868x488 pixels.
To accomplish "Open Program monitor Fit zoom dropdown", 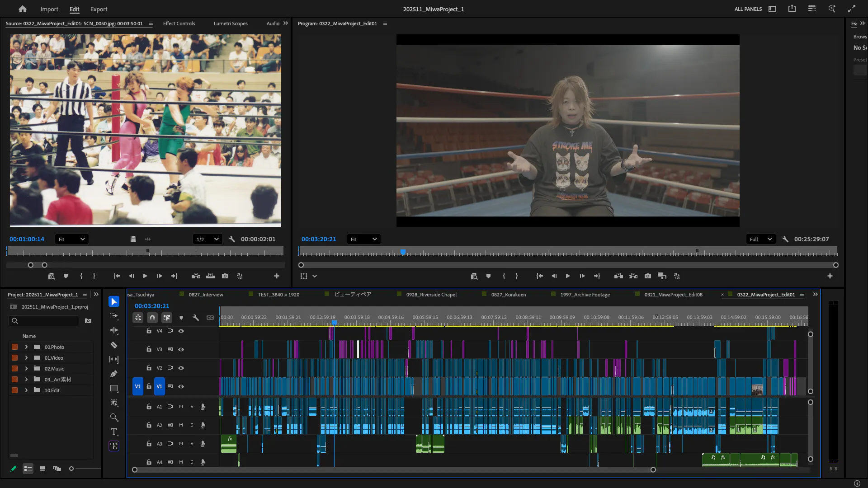I will click(363, 239).
